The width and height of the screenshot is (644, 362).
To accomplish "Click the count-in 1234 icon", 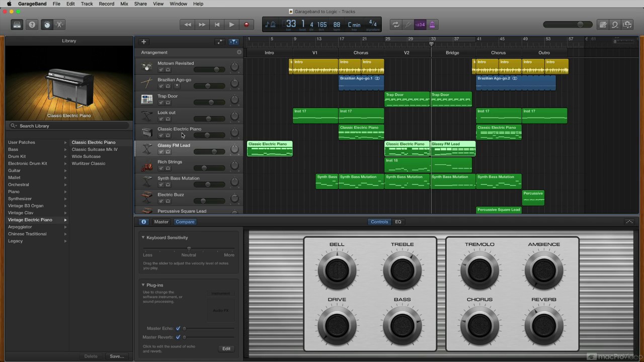I will click(x=420, y=24).
